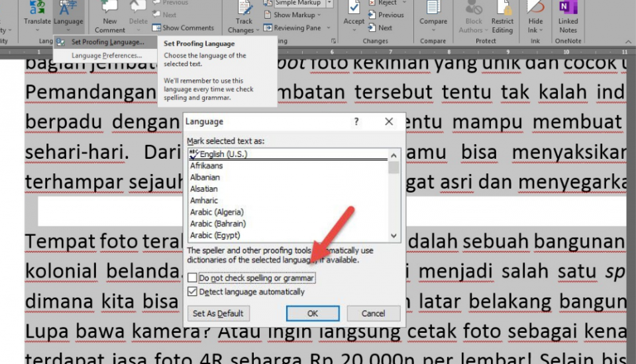The image size is (636, 364).
Task: Click the Language dialog help question mark
Action: click(x=356, y=122)
